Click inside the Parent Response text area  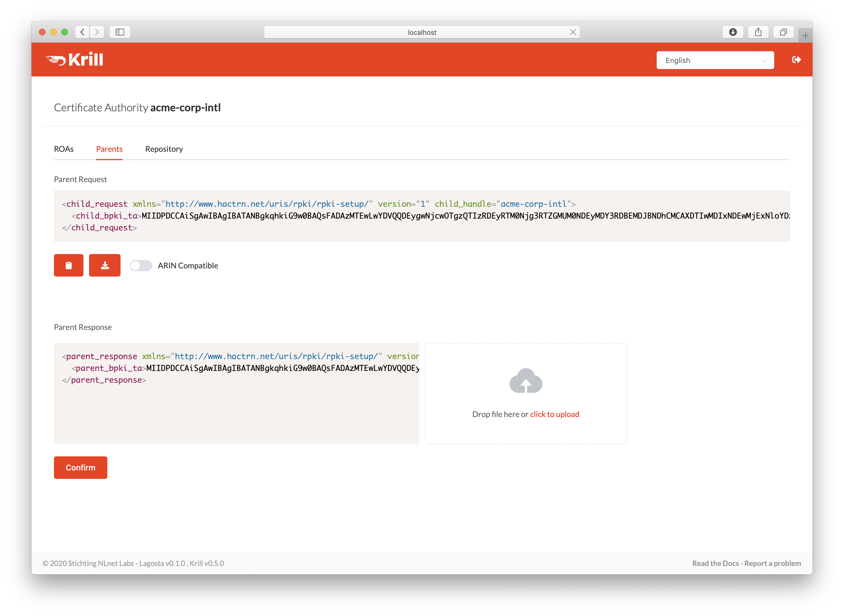coord(236,393)
